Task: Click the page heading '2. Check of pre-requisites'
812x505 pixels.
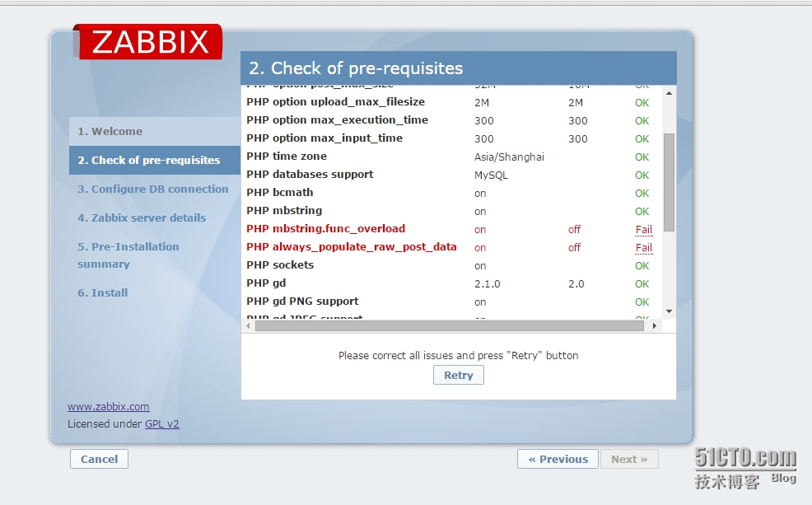Action: coord(357,68)
